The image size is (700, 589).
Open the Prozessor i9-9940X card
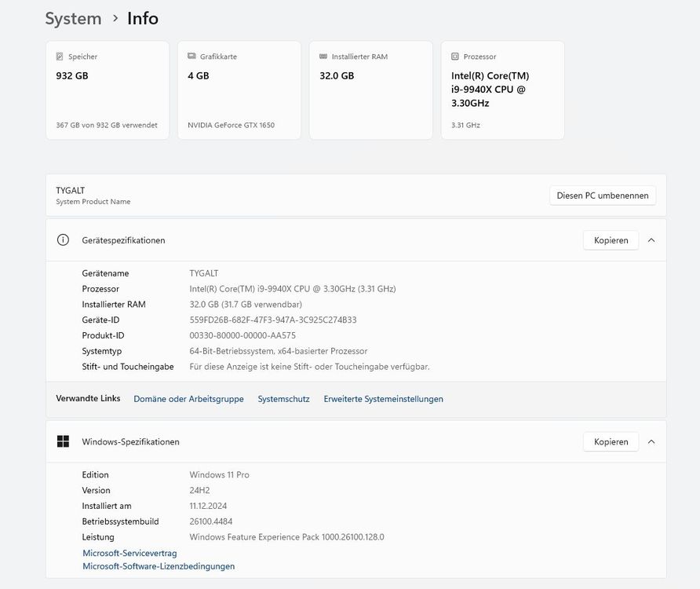pos(503,90)
